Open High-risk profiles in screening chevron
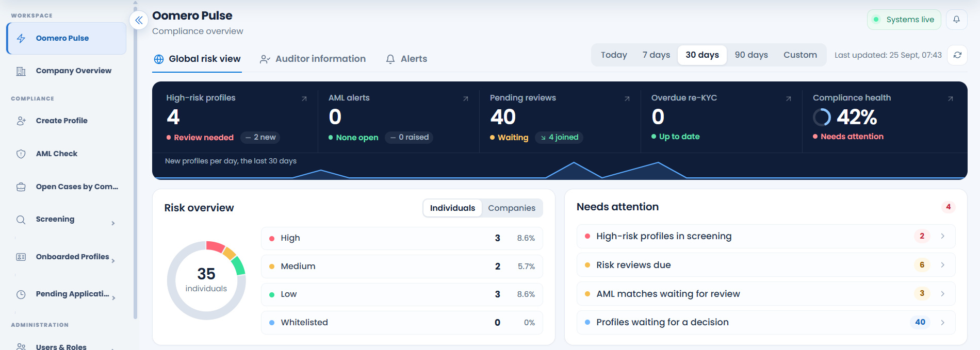This screenshot has height=350, width=980. click(x=942, y=236)
